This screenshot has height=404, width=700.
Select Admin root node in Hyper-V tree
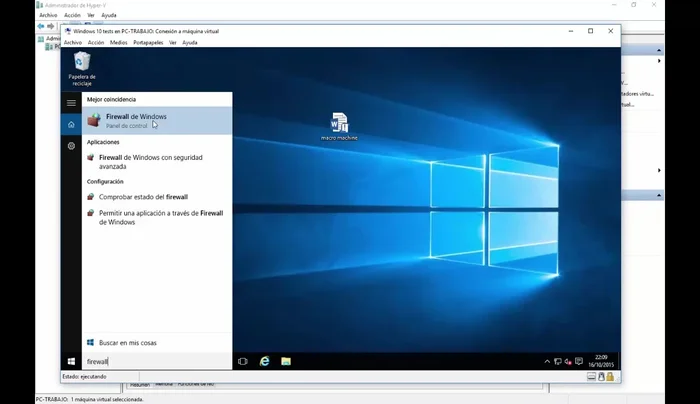tap(49, 39)
